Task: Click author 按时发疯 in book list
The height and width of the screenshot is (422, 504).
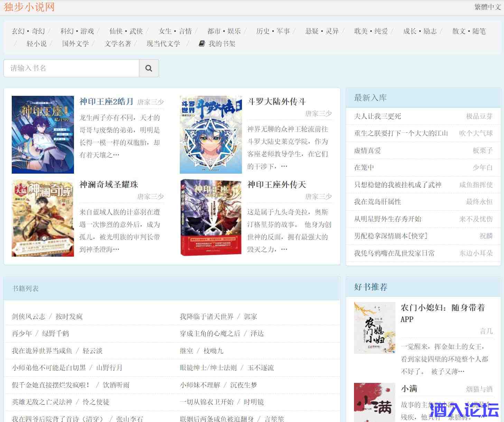Action: click(x=69, y=316)
